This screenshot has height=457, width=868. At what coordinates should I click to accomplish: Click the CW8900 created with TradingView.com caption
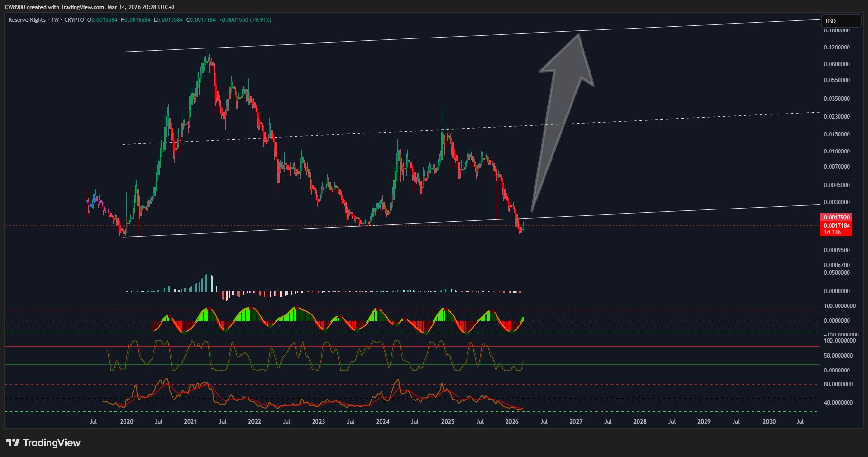click(x=89, y=7)
